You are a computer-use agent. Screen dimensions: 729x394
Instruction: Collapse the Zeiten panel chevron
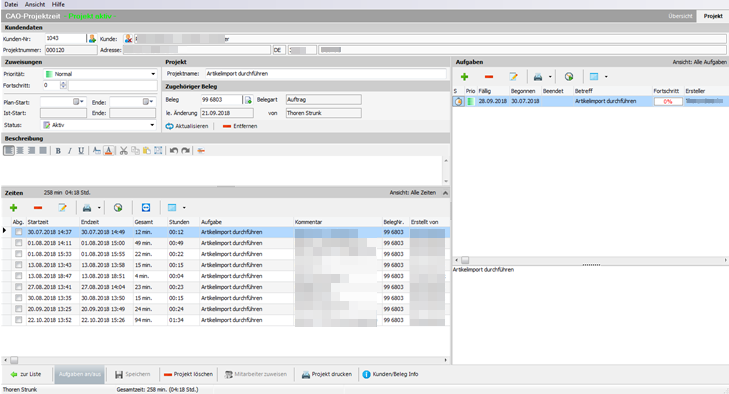pos(445,193)
